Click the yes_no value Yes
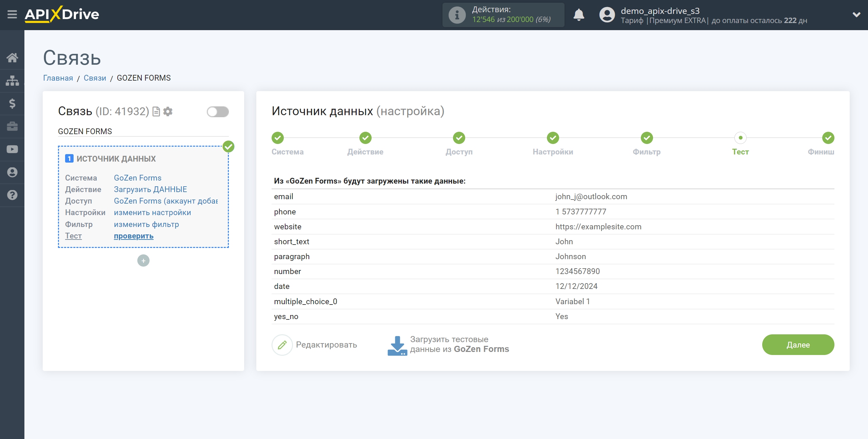The image size is (868, 439). click(x=562, y=316)
